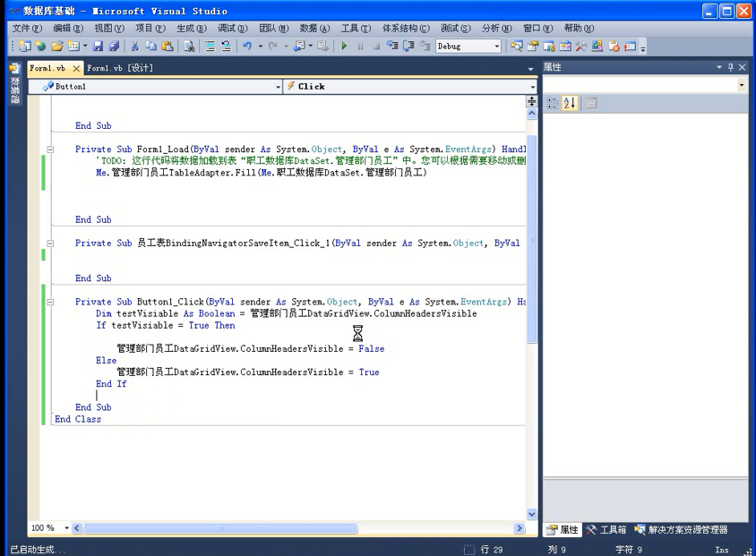Open the Debug configuration dropdown
Viewport: 756px width, 556px height.
click(x=496, y=47)
